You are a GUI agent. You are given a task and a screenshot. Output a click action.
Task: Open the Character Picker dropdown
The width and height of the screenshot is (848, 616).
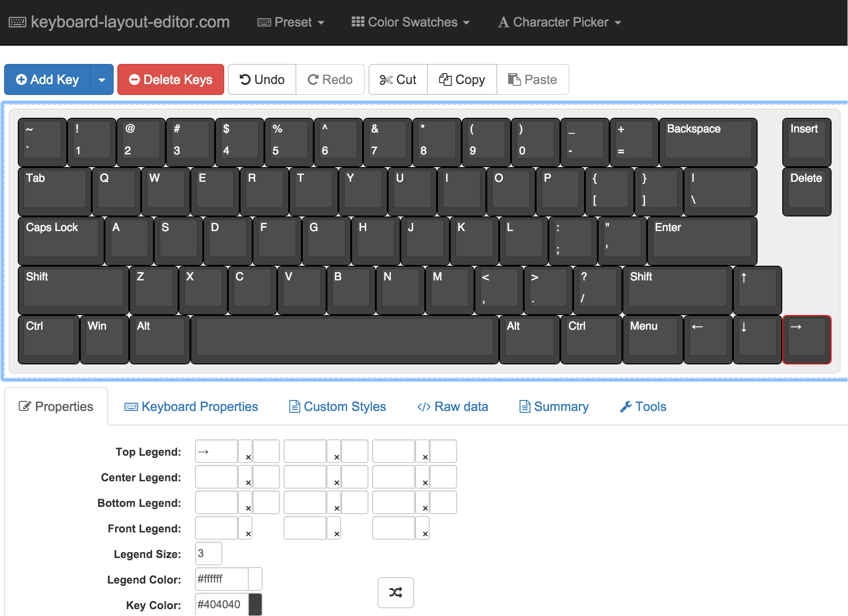[559, 22]
